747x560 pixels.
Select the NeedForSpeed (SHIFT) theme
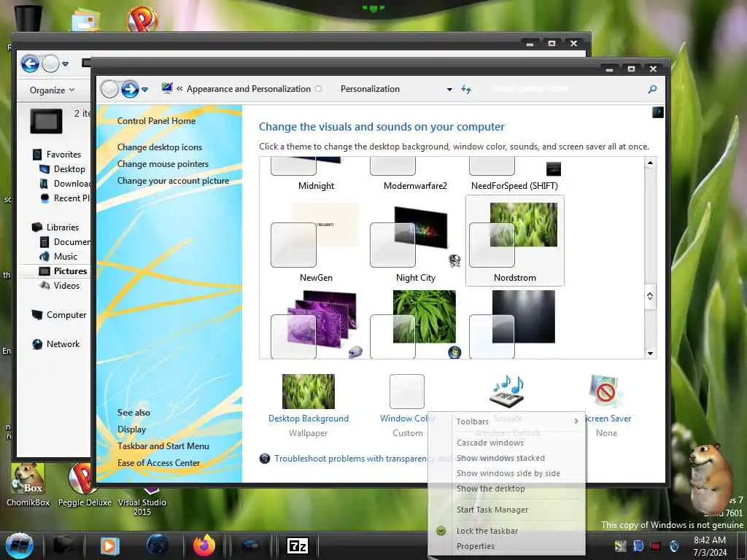tap(514, 174)
